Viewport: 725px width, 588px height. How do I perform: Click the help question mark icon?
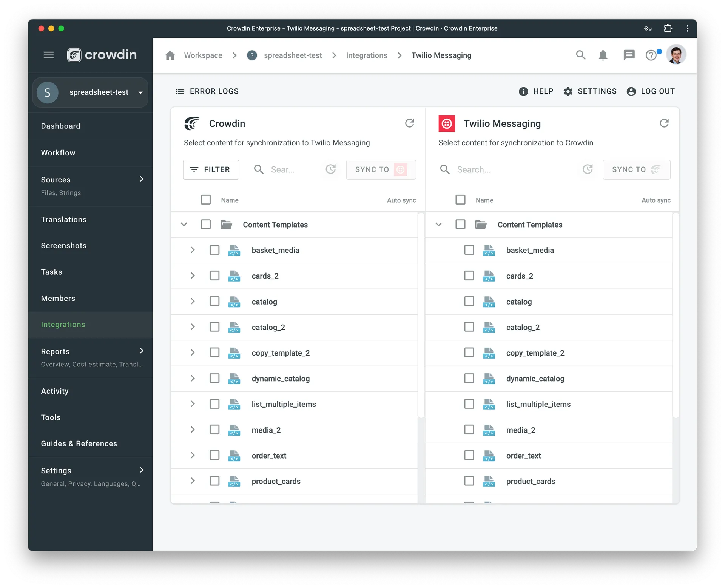point(651,55)
